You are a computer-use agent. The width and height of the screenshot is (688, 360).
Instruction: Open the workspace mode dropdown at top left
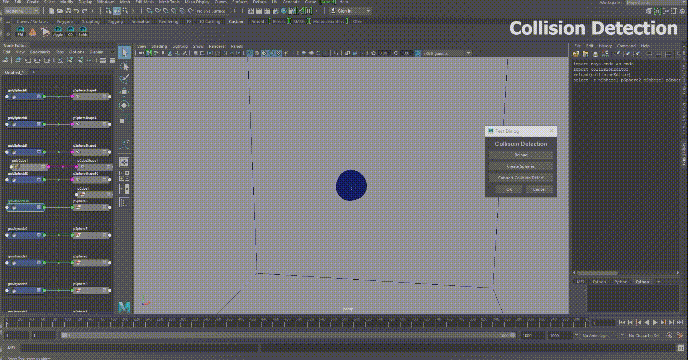22,11
